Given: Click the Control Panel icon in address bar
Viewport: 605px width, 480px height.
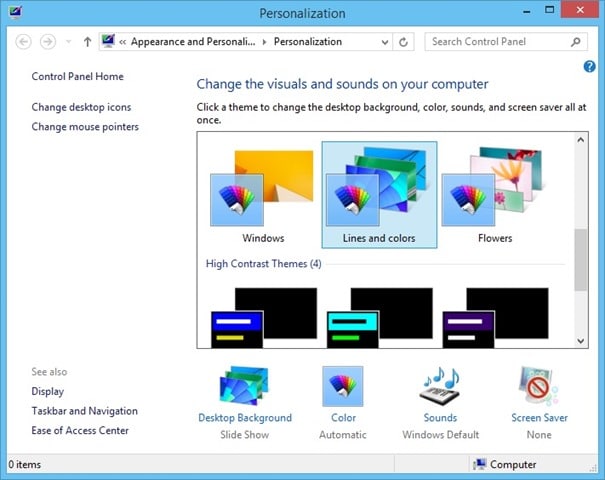Looking at the screenshot, I should (x=108, y=41).
